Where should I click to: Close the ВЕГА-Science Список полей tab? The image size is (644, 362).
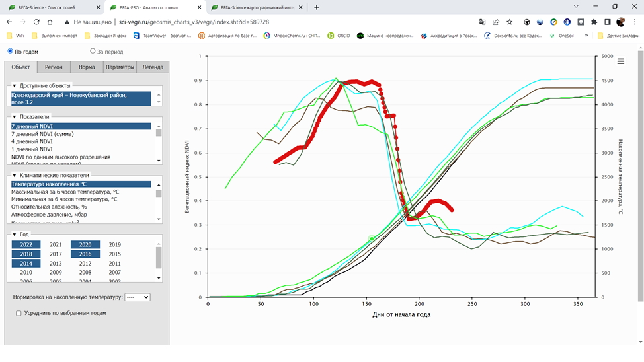[98, 7]
